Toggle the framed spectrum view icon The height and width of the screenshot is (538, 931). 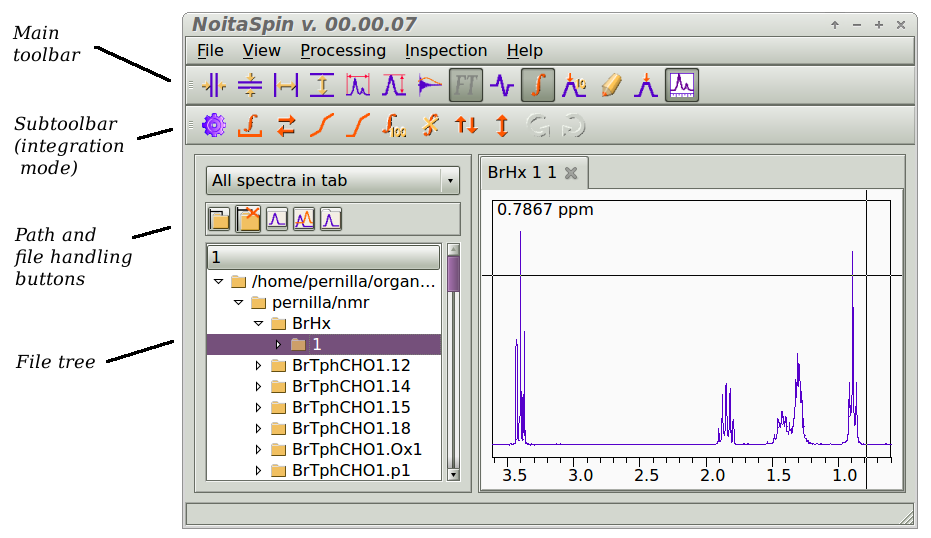(682, 86)
